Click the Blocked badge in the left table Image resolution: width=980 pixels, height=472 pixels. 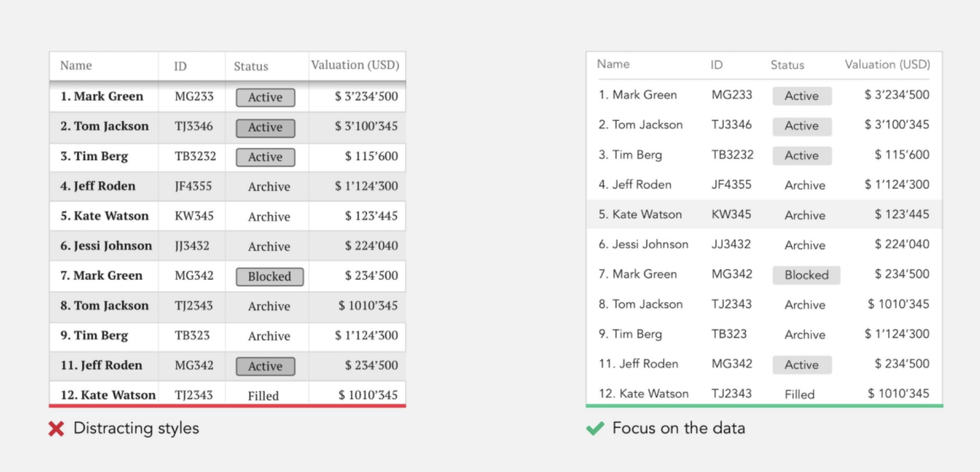[x=270, y=276]
